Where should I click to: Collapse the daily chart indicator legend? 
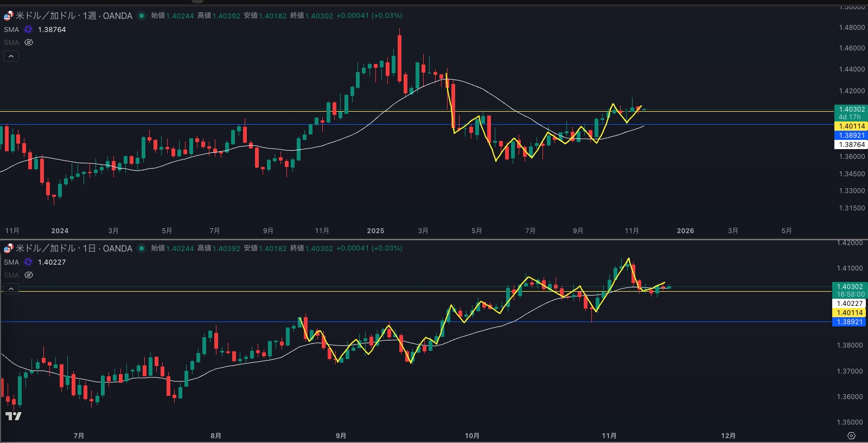coord(11,288)
